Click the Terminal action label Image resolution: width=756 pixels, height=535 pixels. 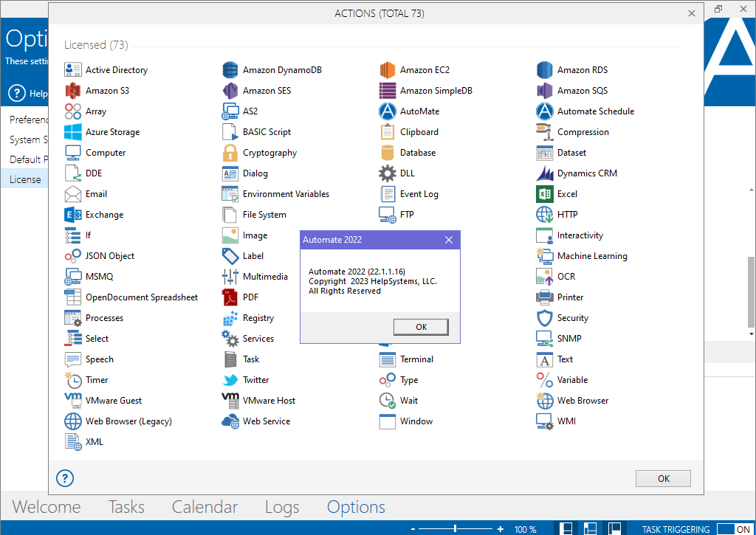pyautogui.click(x=416, y=359)
